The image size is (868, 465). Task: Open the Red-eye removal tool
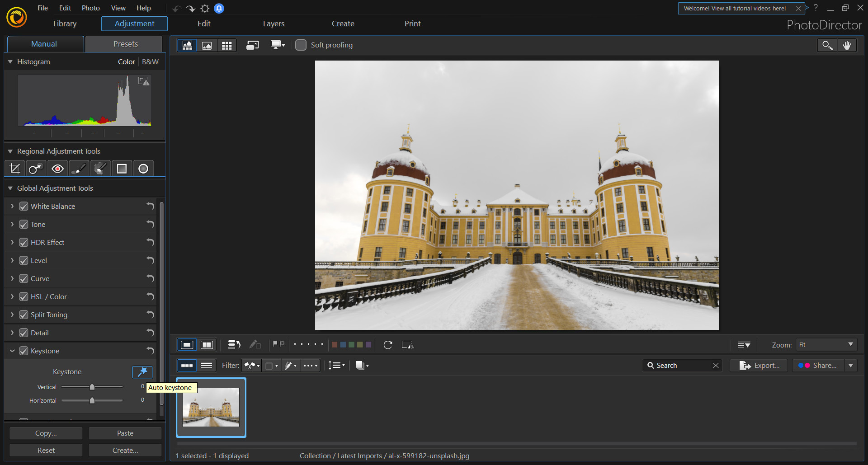point(57,168)
